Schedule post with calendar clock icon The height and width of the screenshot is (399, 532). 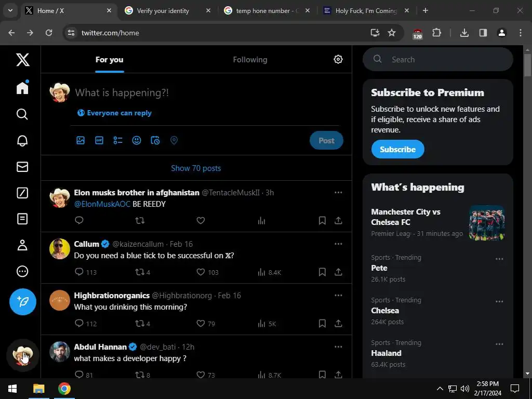tap(155, 140)
